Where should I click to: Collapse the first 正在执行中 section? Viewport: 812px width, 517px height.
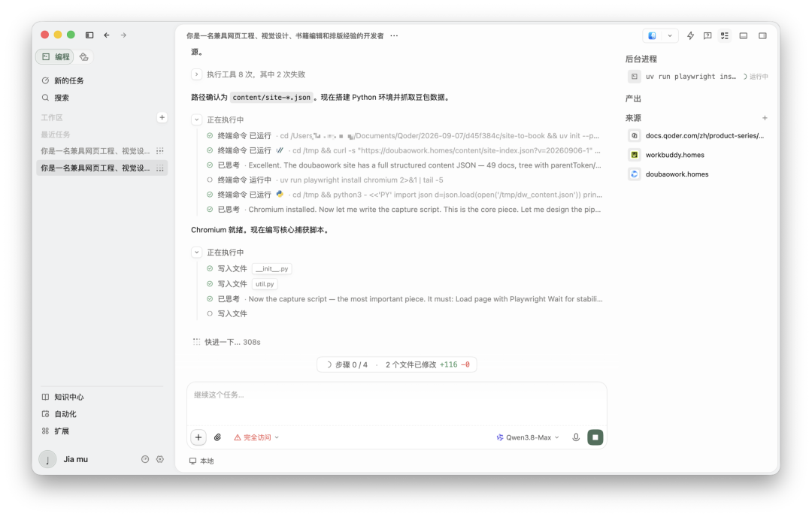point(196,120)
